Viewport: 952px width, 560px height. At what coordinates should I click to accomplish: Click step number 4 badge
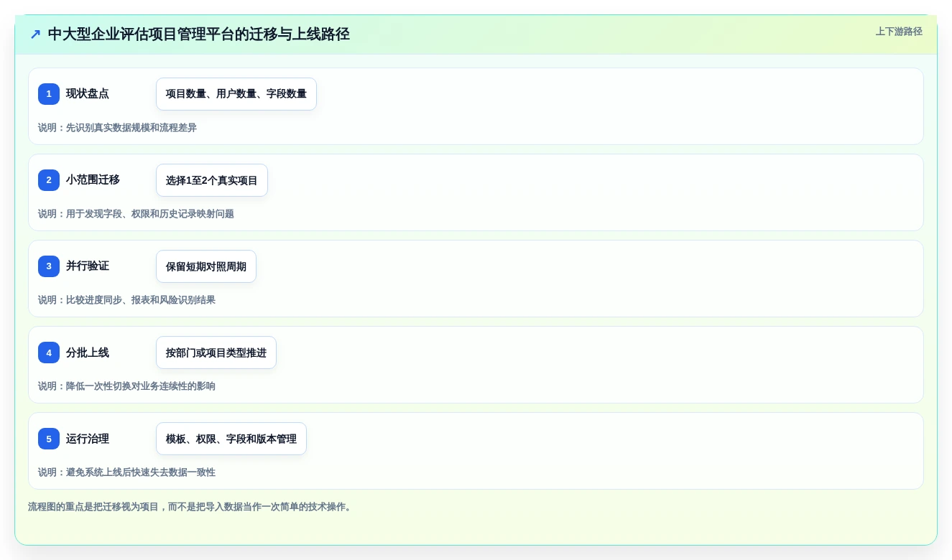(49, 353)
